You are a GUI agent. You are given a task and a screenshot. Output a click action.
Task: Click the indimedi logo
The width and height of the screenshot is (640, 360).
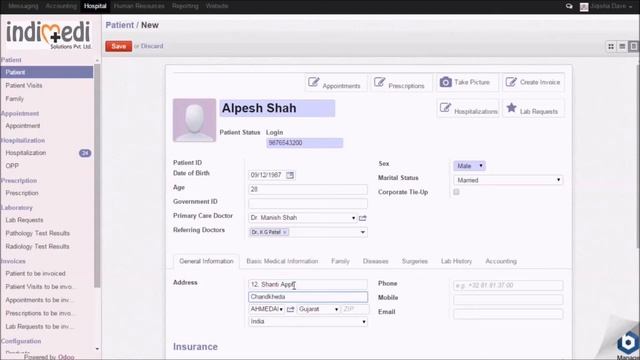49,34
